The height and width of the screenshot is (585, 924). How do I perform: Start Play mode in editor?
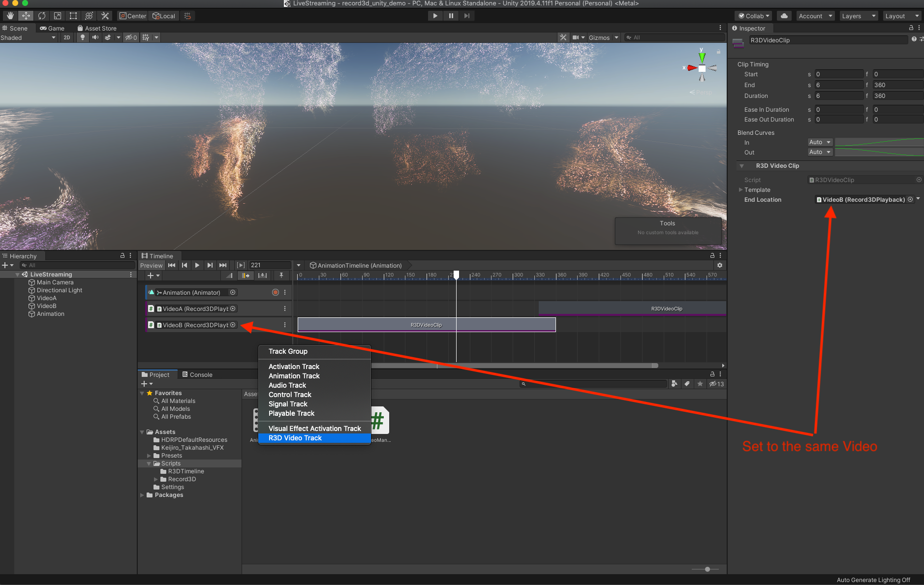[435, 16]
